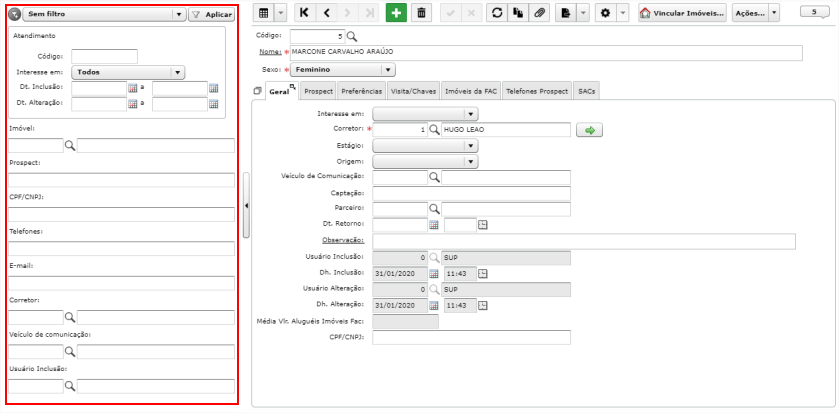Click the Captação input field
Screen dimensions: 839x413
click(471, 193)
